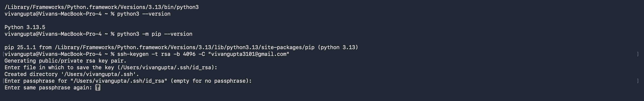Click the "(empty for no passphrase)" text
This screenshot has height=101, width=644.
(x=211, y=81)
